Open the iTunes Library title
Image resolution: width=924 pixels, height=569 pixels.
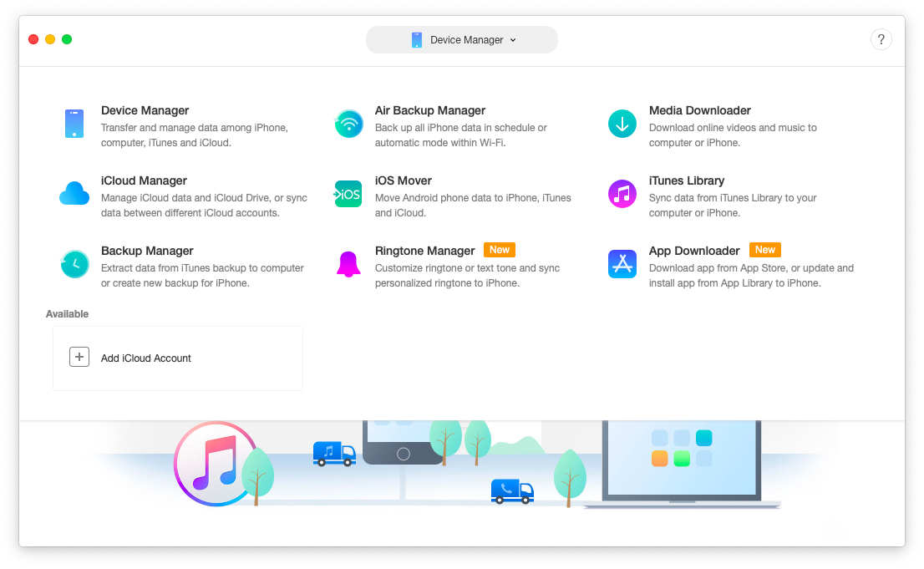(x=687, y=180)
